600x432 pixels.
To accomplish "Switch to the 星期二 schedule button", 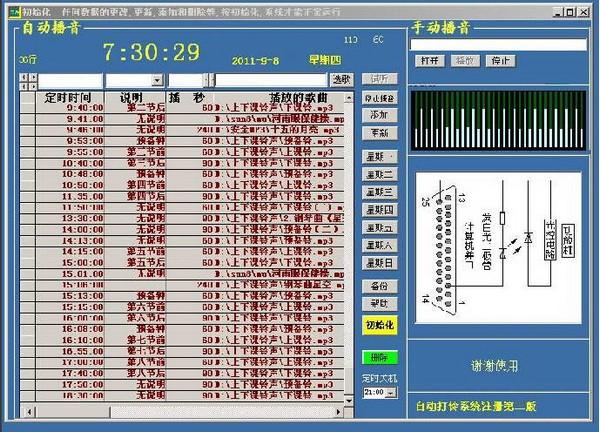I will (x=380, y=174).
